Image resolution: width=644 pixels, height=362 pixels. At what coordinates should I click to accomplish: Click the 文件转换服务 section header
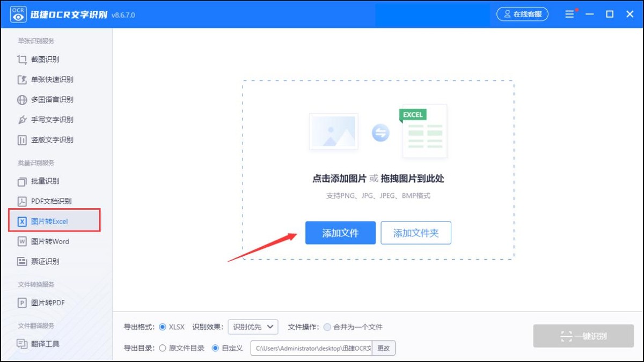pos(36,284)
